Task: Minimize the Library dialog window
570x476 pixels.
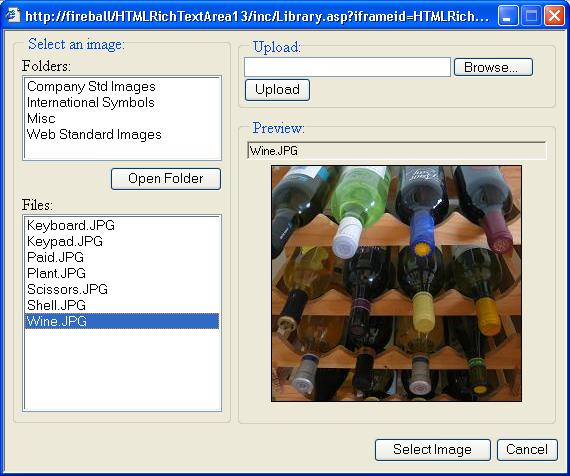Action: coord(508,16)
